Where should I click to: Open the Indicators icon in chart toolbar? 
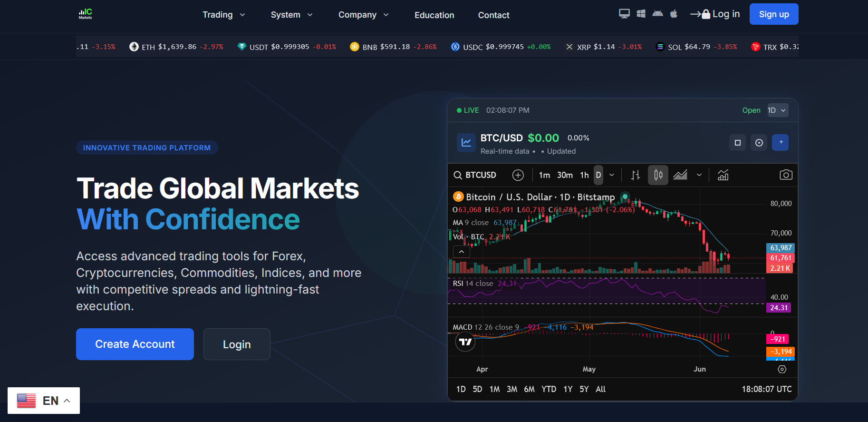coord(723,175)
